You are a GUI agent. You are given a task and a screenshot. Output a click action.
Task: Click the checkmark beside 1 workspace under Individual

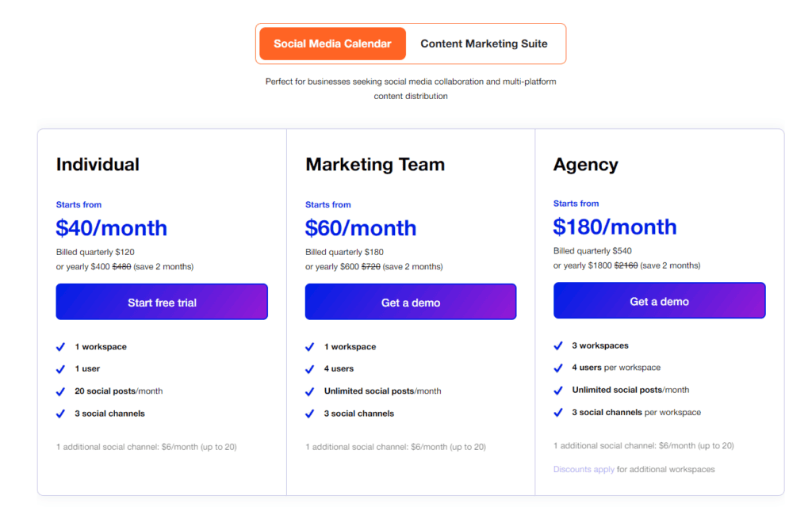pyautogui.click(x=60, y=346)
